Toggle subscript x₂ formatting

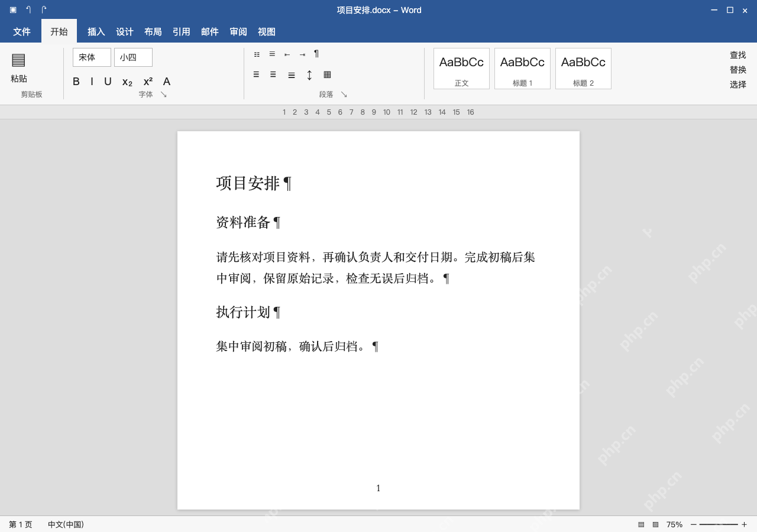(x=127, y=82)
